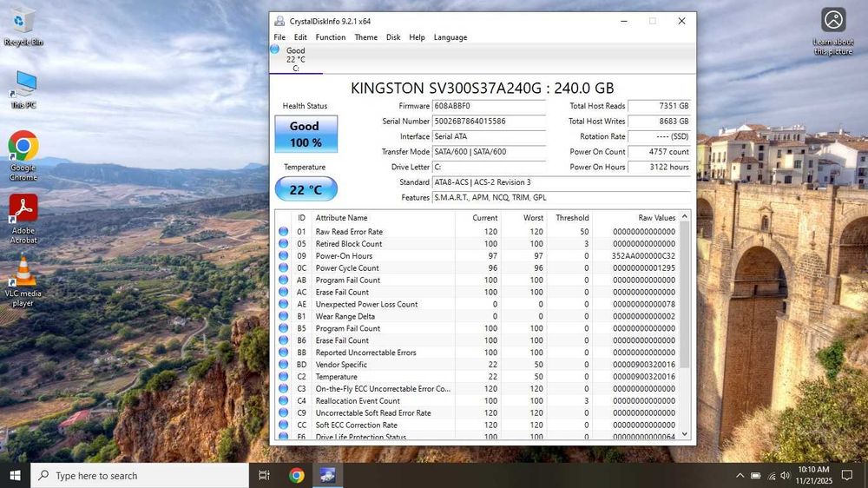Click the Attribute Name column header

point(383,218)
